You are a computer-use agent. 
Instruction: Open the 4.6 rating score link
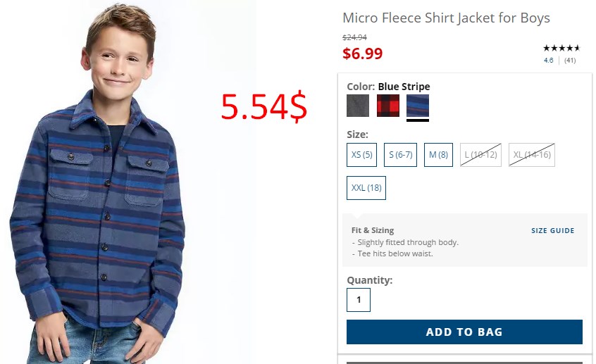549,61
